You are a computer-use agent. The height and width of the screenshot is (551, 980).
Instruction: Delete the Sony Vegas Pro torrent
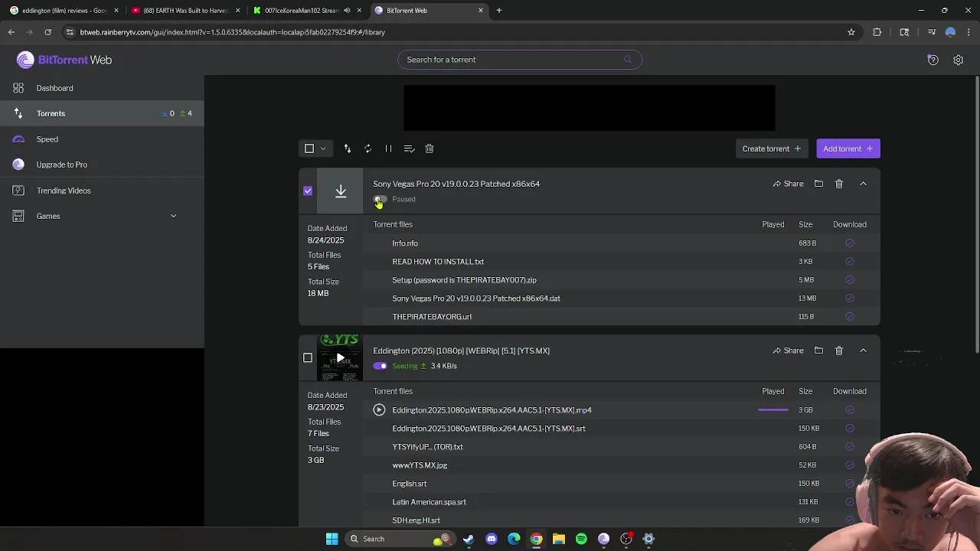click(839, 184)
